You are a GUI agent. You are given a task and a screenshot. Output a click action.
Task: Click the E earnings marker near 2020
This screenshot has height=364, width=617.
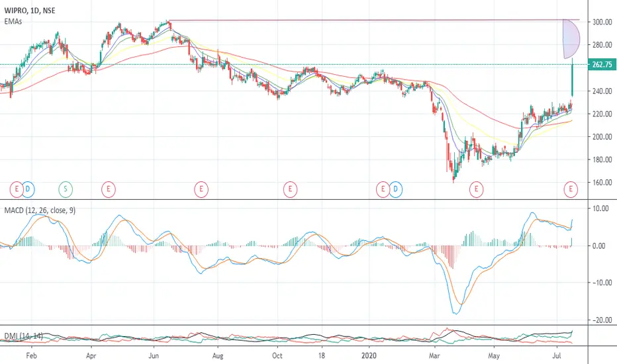pyautogui.click(x=383, y=189)
